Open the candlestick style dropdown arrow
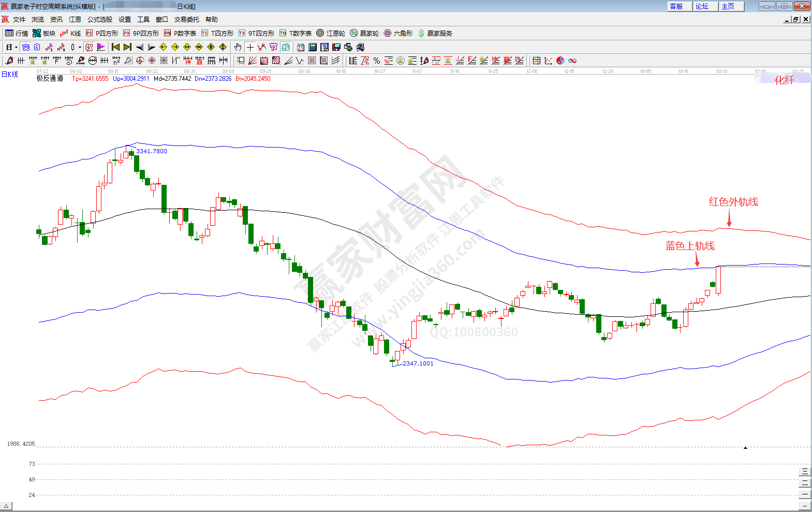The image size is (812, 512). pyautogui.click(x=80, y=47)
